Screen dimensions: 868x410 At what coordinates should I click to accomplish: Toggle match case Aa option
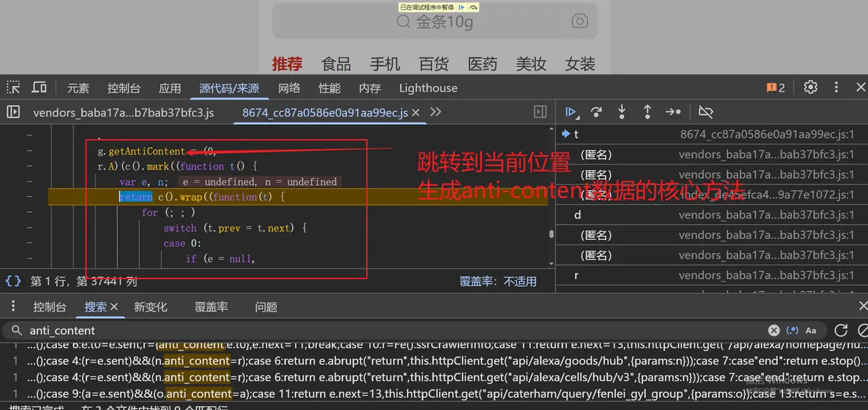(811, 331)
